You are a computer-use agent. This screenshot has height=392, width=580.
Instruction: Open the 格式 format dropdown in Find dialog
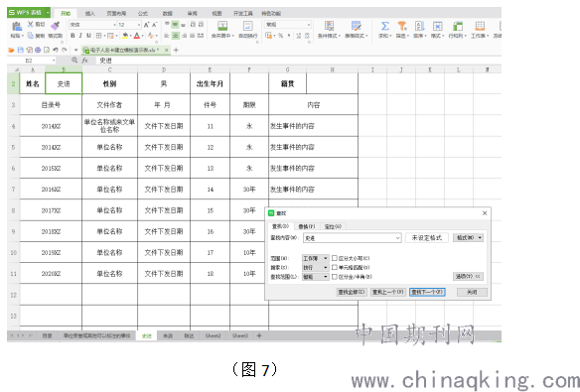tap(469, 237)
